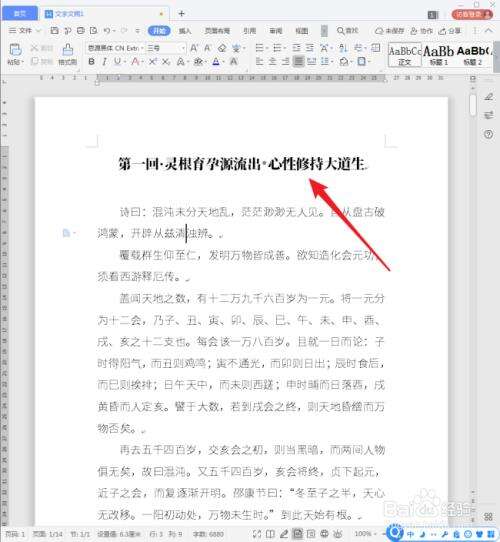Screen dimensions: 500x542
Task: Open the font name dropdown
Action: [x=142, y=48]
